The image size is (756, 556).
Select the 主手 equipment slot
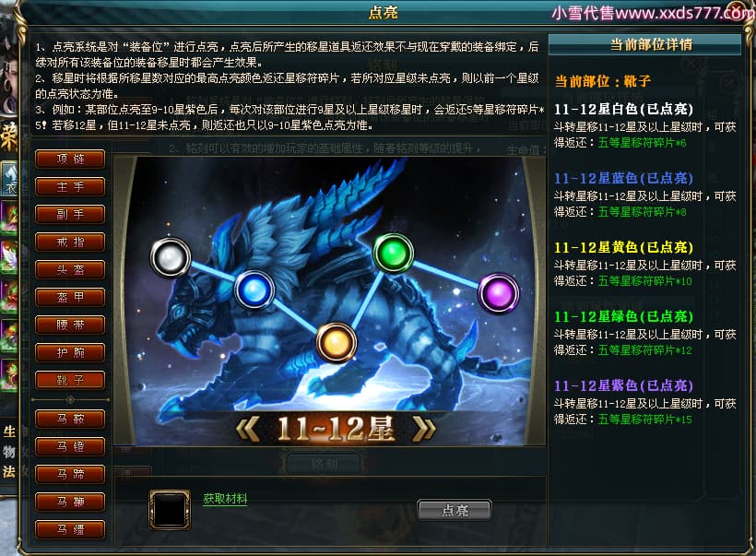70,186
